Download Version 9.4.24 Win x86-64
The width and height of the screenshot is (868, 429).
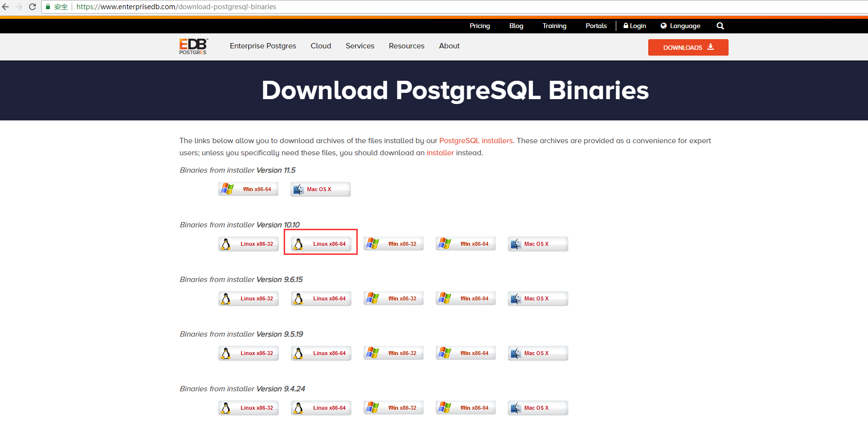[x=465, y=408]
